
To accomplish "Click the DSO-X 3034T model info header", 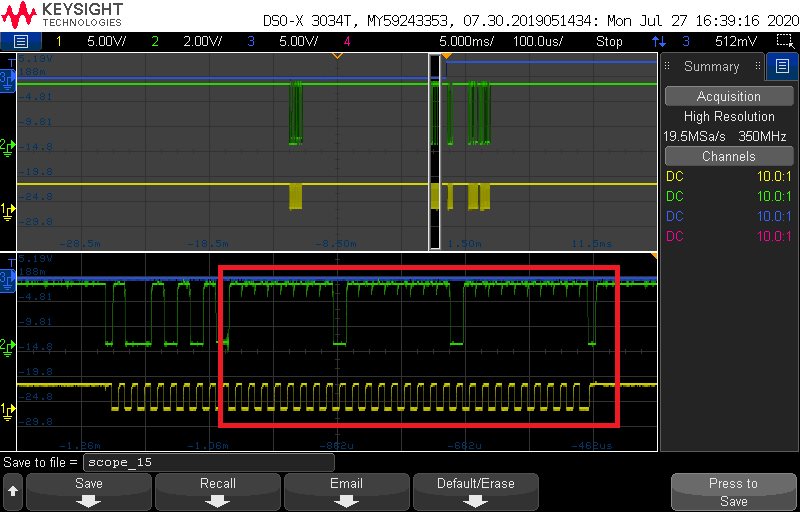I will (x=531, y=21).
